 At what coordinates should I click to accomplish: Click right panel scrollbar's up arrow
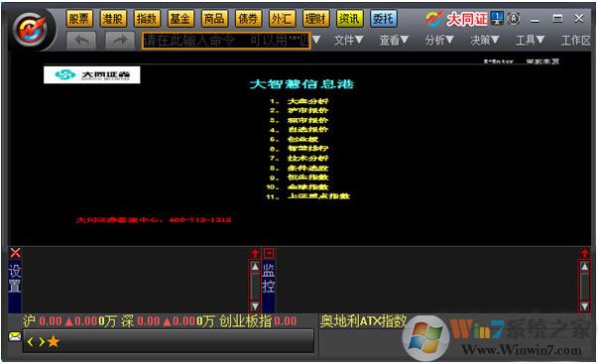[x=584, y=266]
